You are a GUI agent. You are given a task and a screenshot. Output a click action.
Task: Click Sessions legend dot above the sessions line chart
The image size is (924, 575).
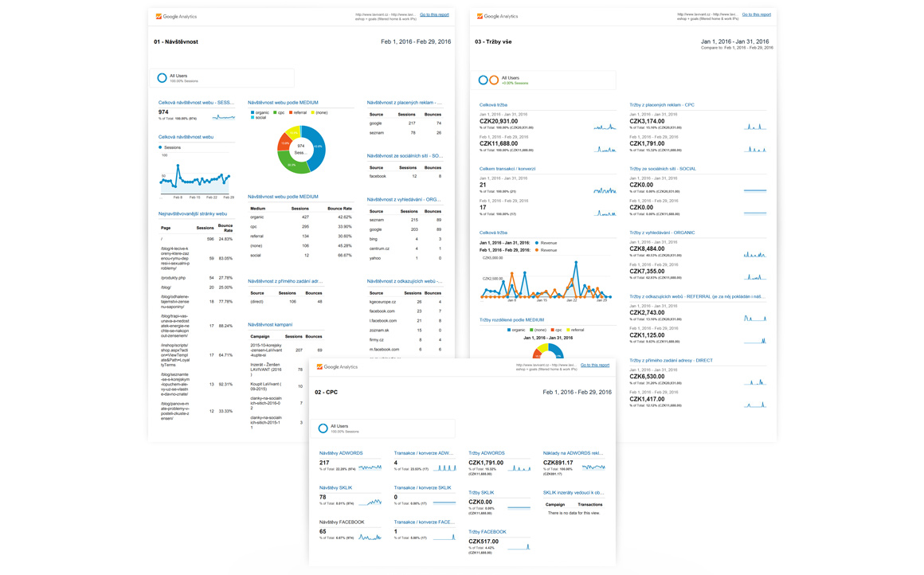point(160,147)
